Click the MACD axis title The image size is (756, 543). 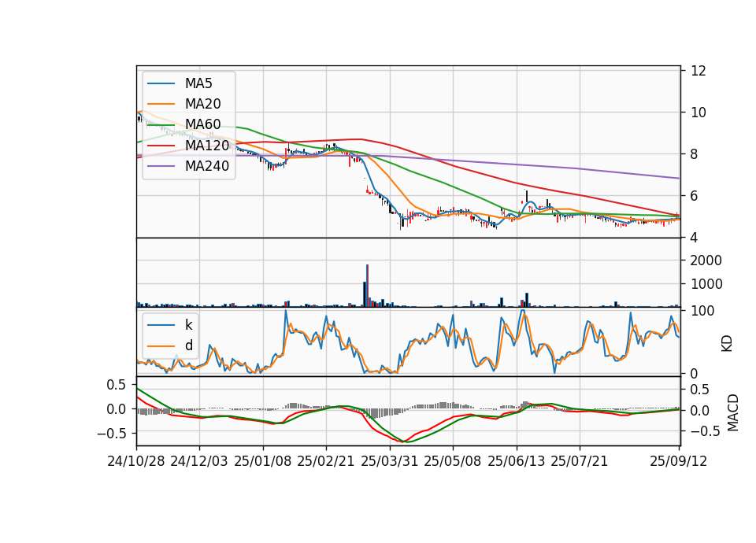pos(733,413)
